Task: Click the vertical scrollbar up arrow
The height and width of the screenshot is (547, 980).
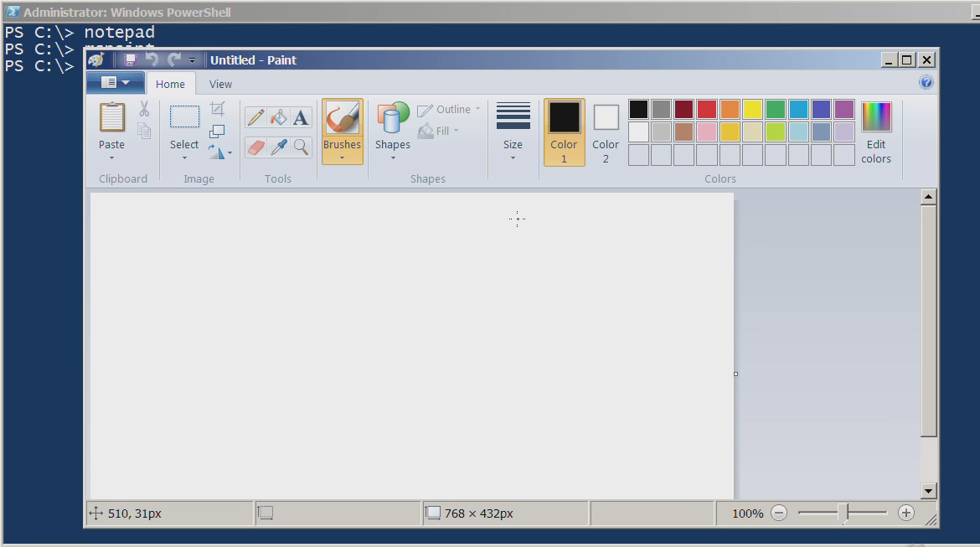Action: pos(929,197)
